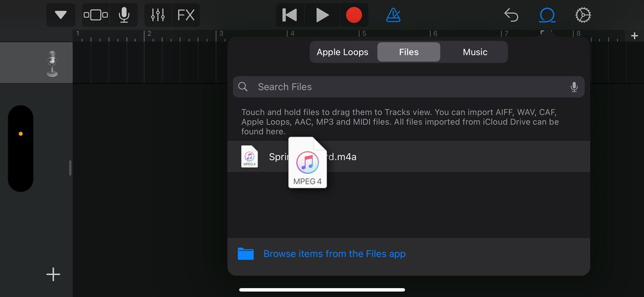Tap the plus to add song sections
This screenshot has height=297, width=644.
click(634, 36)
